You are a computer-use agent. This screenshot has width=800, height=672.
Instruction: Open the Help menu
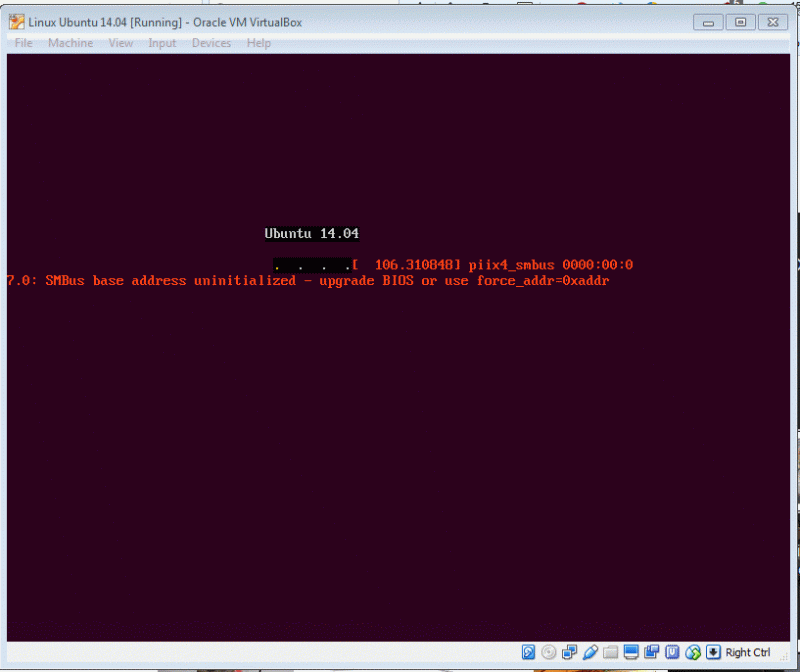tap(259, 43)
